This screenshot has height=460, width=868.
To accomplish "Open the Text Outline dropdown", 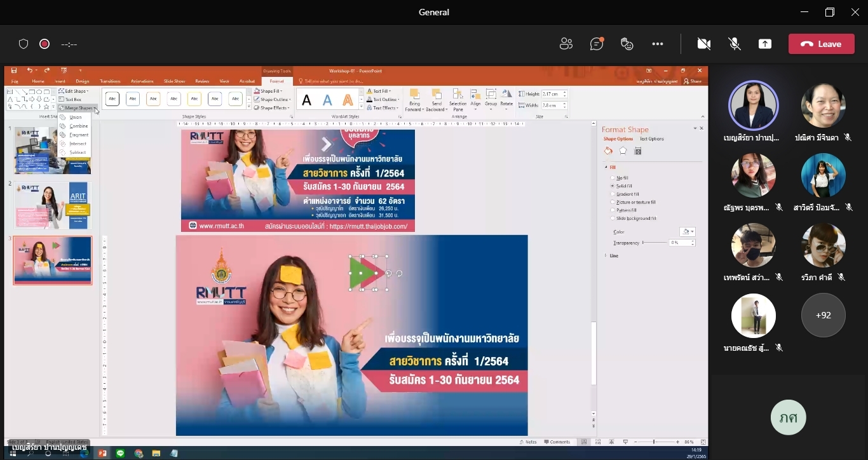I will tap(383, 100).
